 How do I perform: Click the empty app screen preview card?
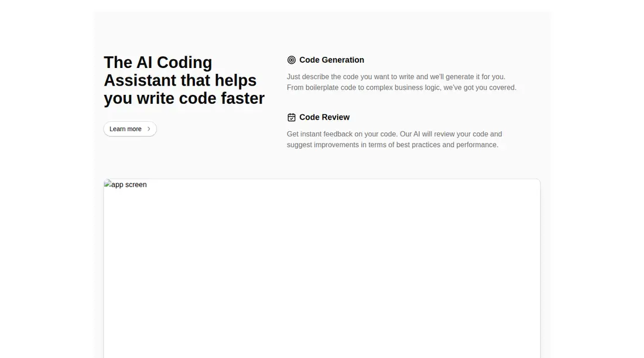tap(322, 268)
